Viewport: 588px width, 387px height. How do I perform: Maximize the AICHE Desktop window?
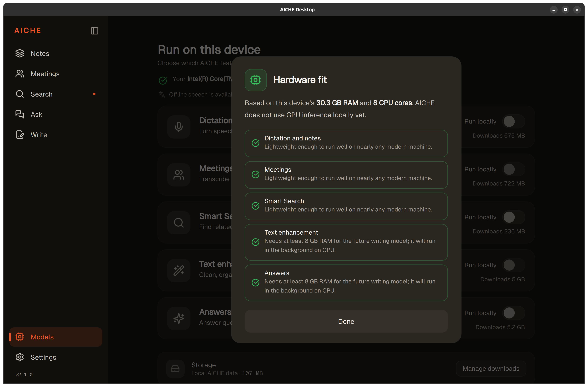tap(565, 10)
